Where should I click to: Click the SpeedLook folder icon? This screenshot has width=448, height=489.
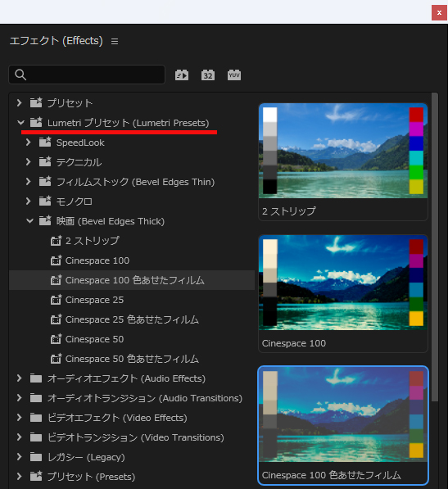pyautogui.click(x=45, y=142)
